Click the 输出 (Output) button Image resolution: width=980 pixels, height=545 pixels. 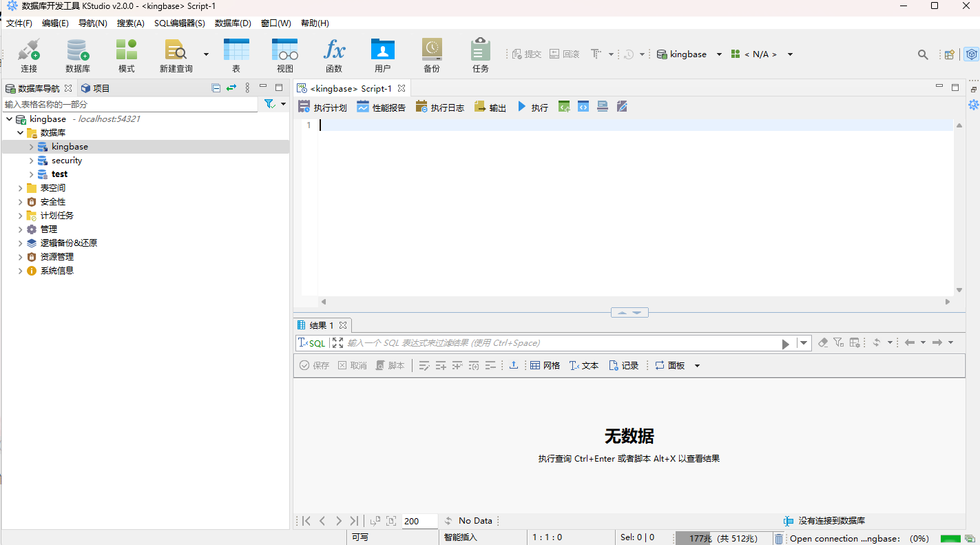[x=490, y=106]
